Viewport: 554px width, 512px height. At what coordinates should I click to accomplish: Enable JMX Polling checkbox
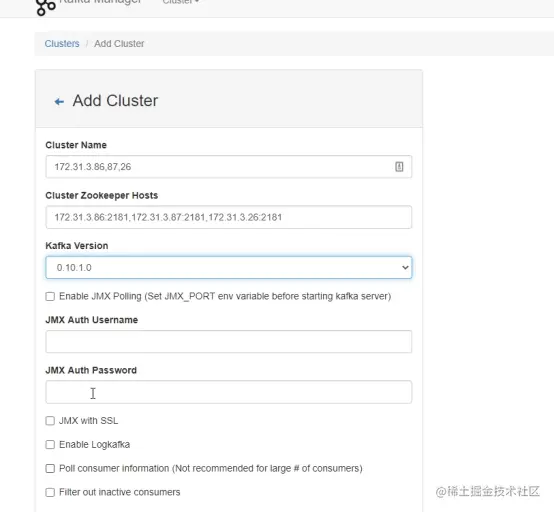point(50,296)
